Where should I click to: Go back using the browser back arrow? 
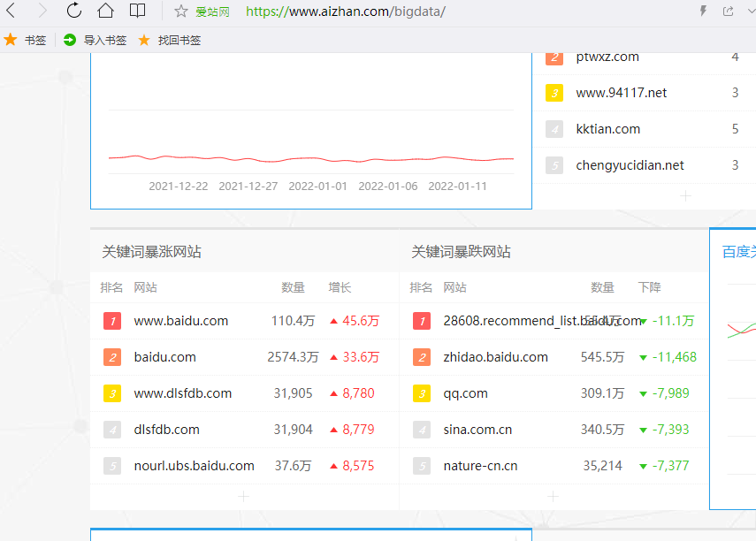coord(11,11)
